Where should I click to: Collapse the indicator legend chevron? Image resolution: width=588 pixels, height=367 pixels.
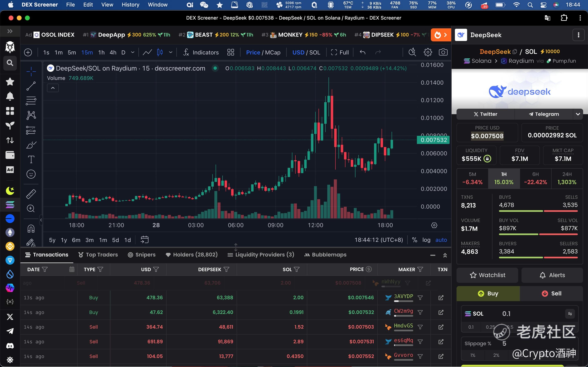coord(53,88)
